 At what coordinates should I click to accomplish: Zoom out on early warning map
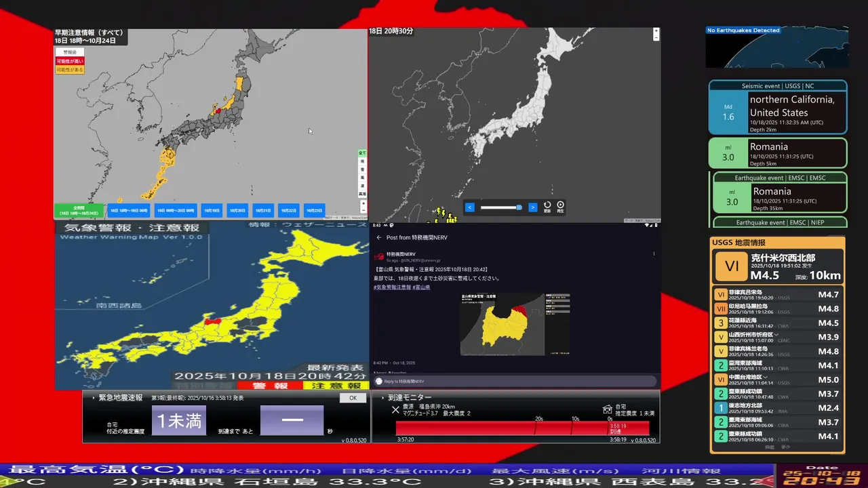pos(363,210)
